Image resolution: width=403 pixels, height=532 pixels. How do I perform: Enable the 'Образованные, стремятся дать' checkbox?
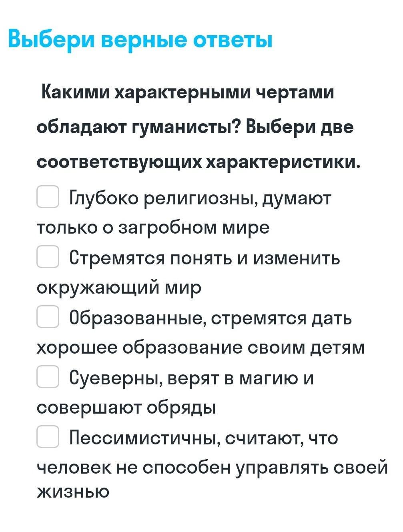[48, 317]
